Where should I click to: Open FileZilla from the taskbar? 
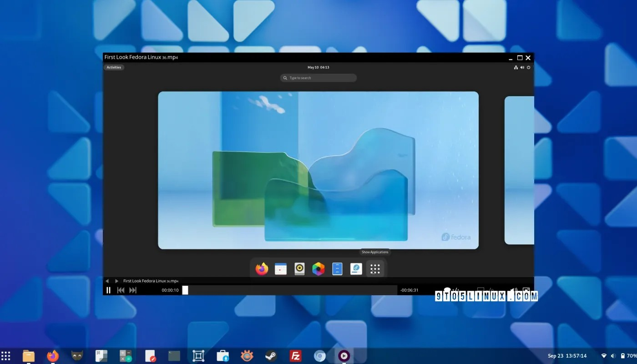tap(296, 356)
